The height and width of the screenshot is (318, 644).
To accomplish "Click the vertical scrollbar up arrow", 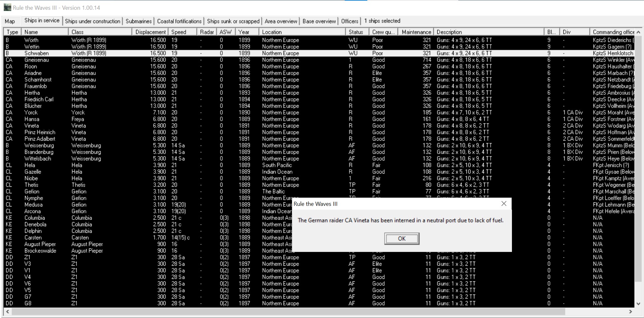I will [638, 32].
